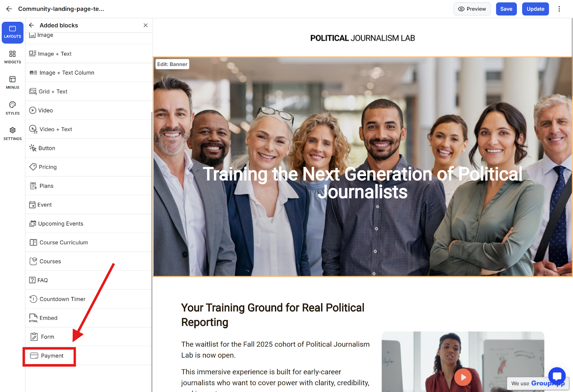Go back from Added blocks panel
This screenshot has width=573, height=392.
[x=32, y=25]
